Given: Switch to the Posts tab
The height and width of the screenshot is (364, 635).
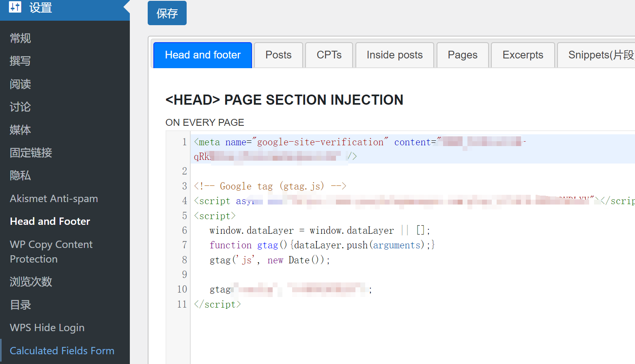Looking at the screenshot, I should pyautogui.click(x=278, y=55).
